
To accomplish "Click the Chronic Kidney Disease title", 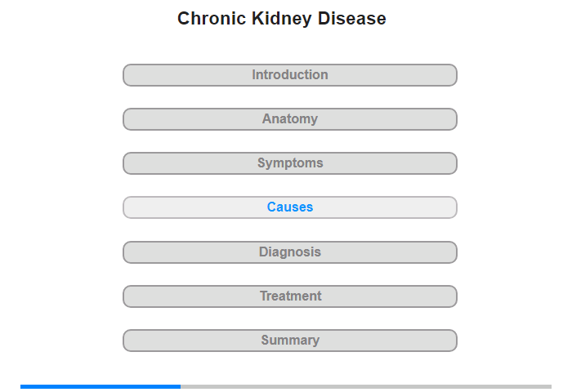I will coord(282,19).
